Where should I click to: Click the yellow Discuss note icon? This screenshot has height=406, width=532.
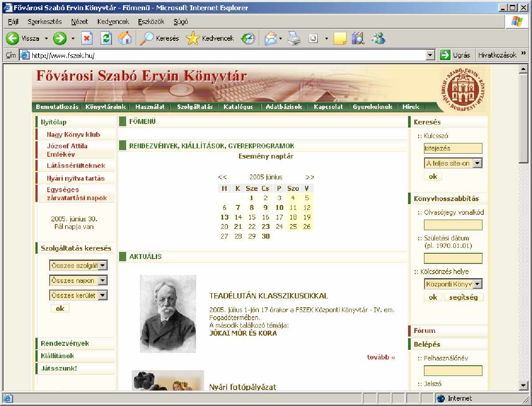click(340, 39)
